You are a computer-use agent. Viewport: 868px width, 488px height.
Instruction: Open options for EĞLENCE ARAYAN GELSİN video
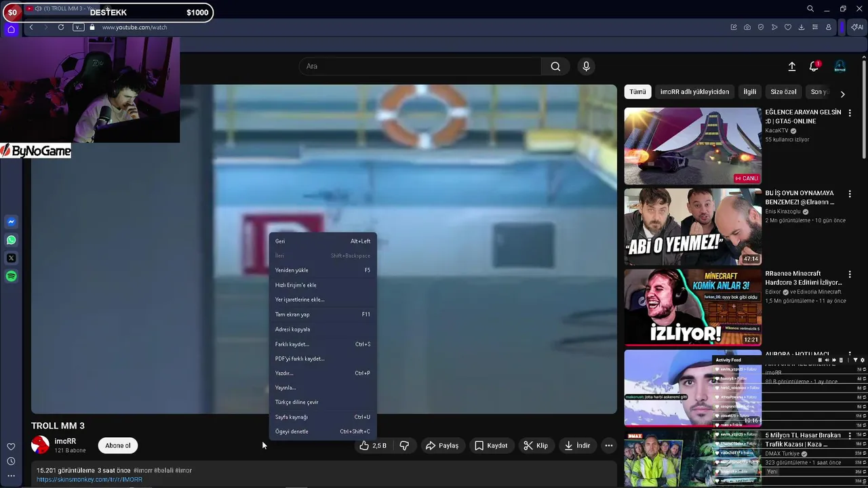(850, 113)
